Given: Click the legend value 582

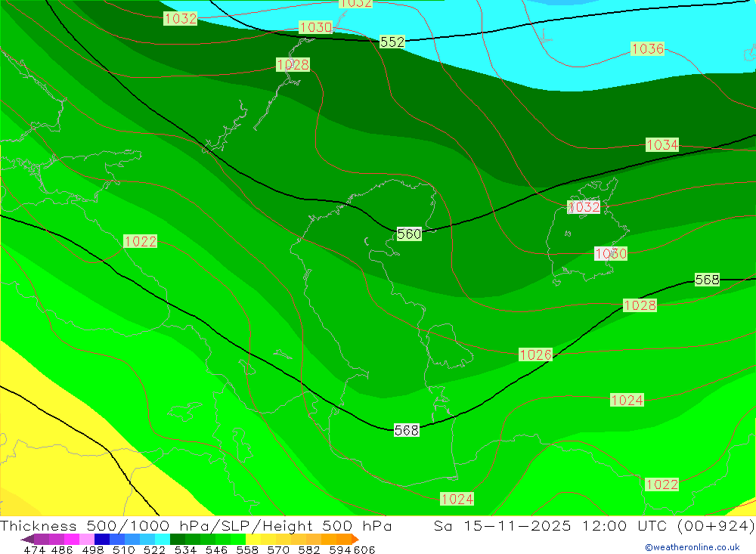Looking at the screenshot, I should click(309, 549).
